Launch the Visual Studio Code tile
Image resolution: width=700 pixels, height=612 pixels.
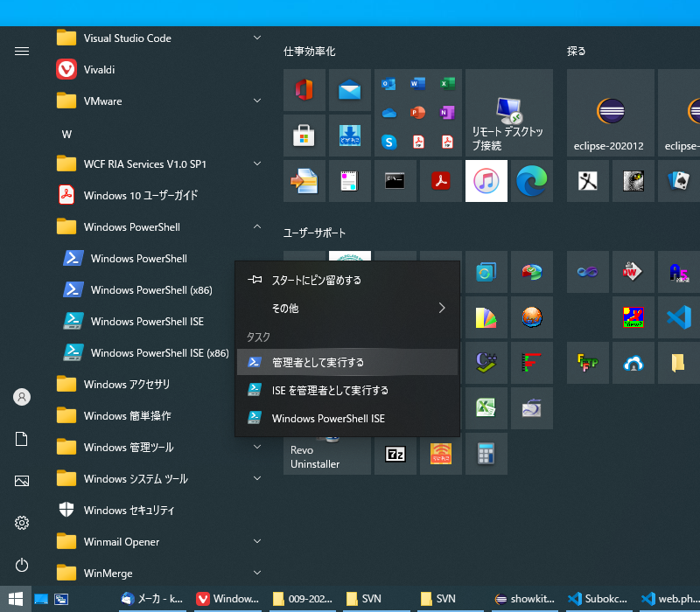679,317
